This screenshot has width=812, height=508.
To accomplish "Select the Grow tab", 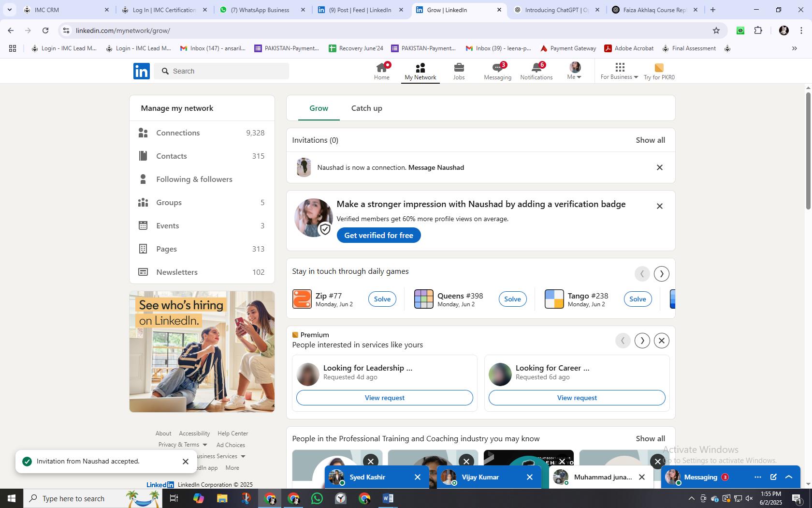I will click(x=319, y=108).
